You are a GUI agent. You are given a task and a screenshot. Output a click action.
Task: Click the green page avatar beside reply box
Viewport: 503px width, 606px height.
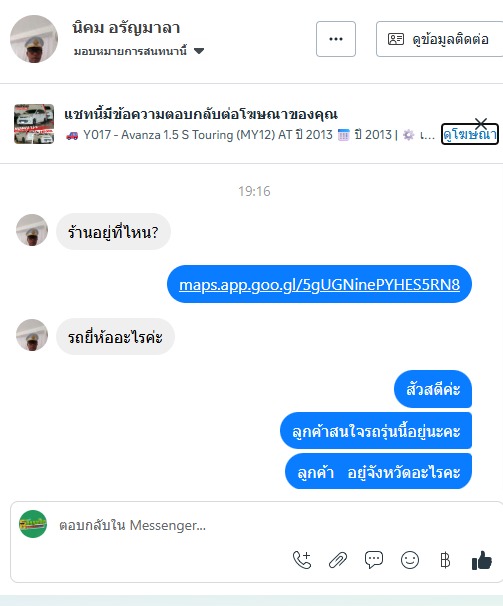click(33, 524)
